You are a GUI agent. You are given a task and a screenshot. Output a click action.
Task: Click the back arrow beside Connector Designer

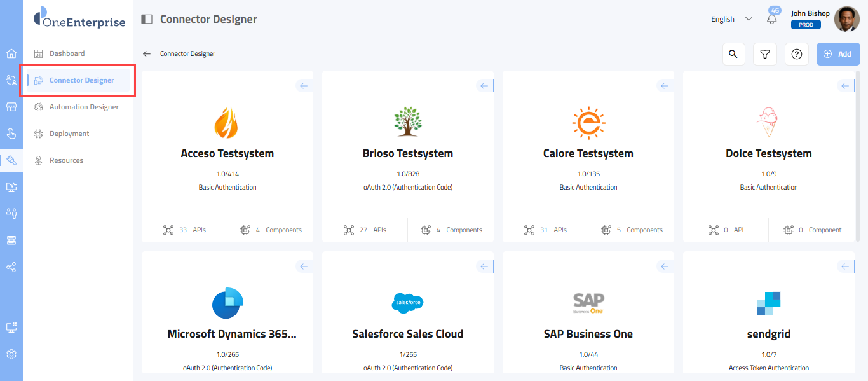147,54
